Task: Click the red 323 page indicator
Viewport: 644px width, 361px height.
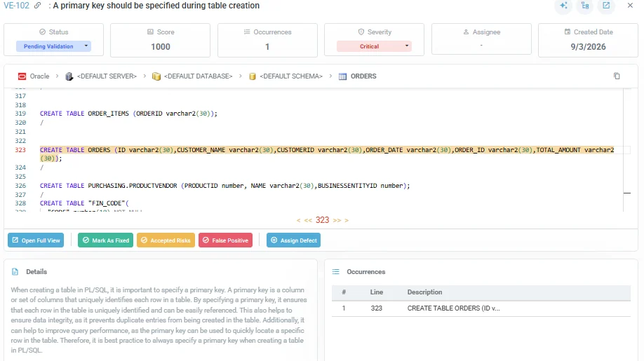Action: coord(323,220)
